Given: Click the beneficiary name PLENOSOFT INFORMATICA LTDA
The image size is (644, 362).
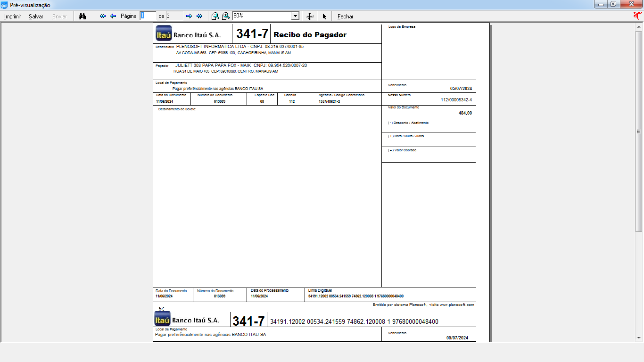Looking at the screenshot, I should [212, 47].
